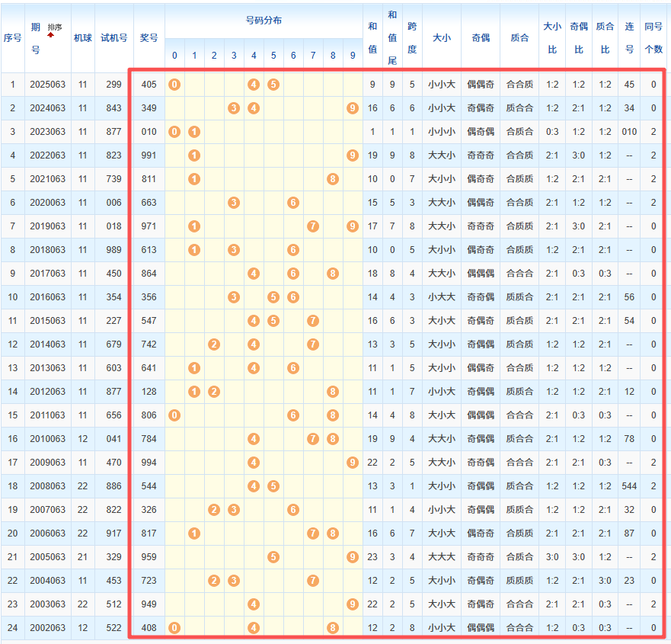Click winning number 544 in row 2008063

149,486
